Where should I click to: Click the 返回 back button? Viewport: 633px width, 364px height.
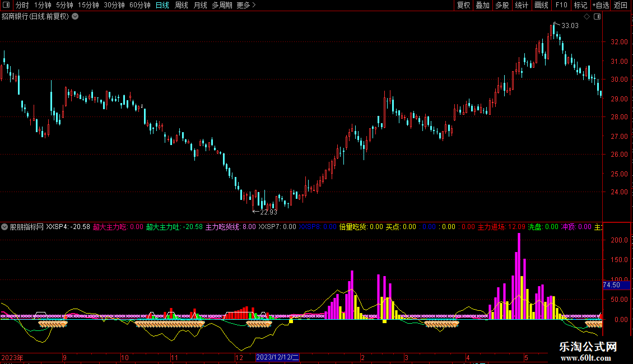621,6
